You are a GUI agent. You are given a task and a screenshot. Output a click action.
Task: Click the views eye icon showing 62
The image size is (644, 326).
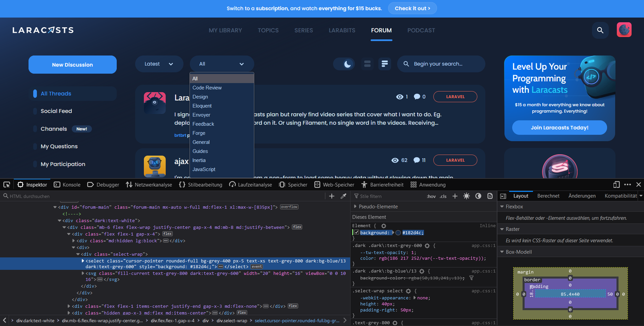click(395, 160)
